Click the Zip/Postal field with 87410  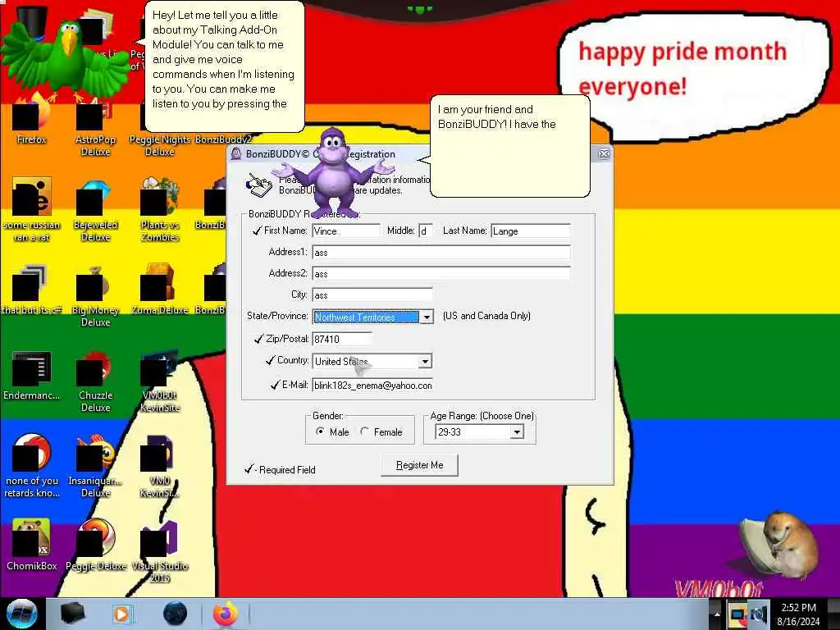(342, 339)
